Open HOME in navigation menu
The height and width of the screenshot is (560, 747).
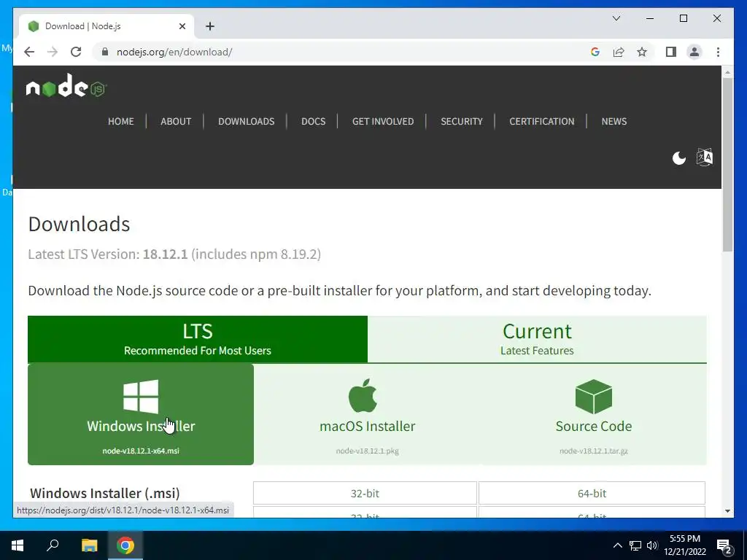click(x=121, y=122)
